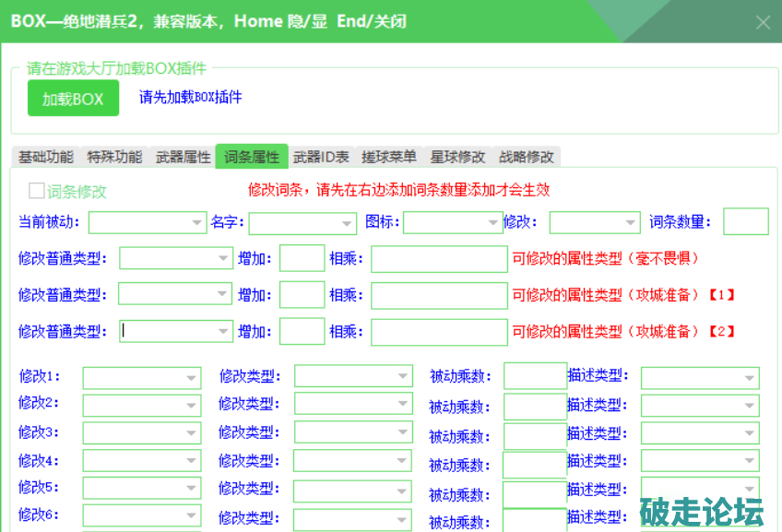Switch to the 星球修改 tab
The height and width of the screenshot is (532, 782).
pyautogui.click(x=457, y=157)
